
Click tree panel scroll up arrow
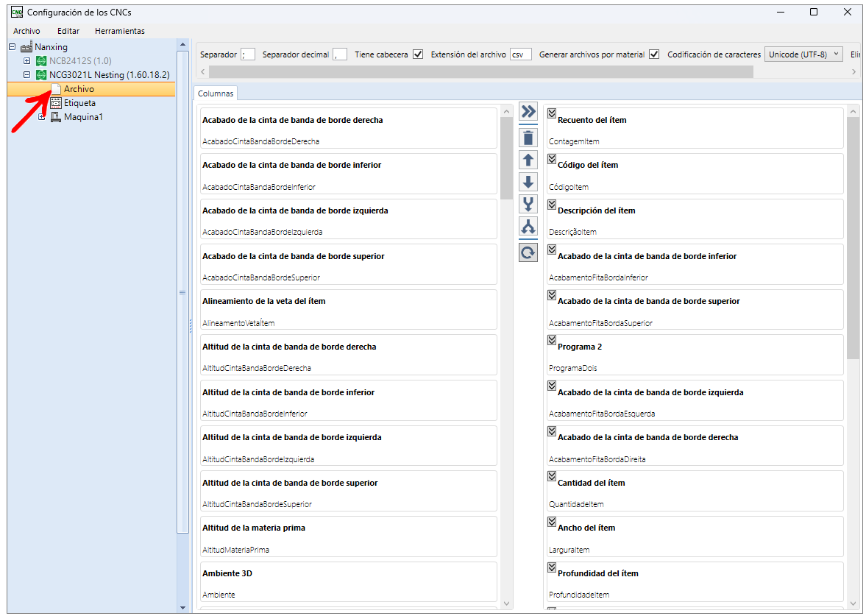182,44
